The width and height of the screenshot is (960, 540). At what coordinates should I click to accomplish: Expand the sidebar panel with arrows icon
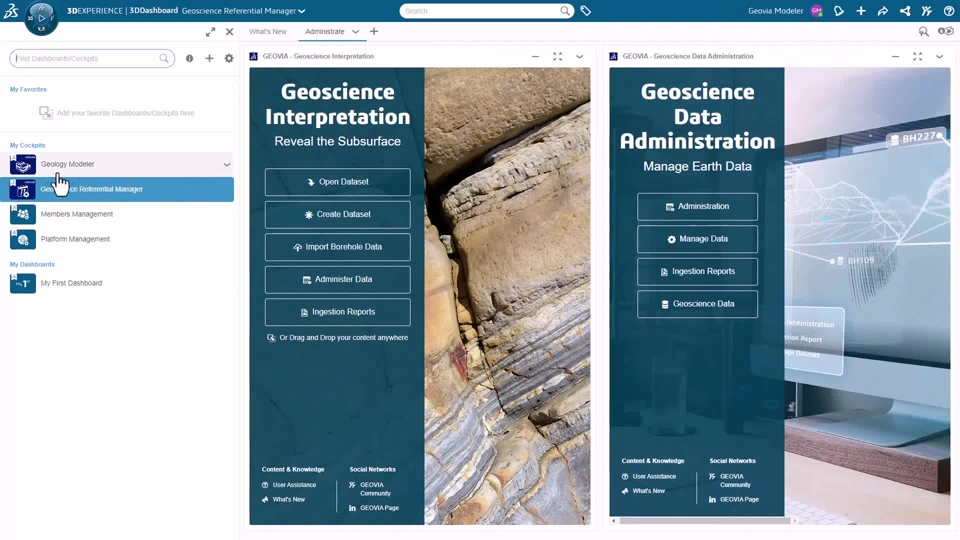point(210,32)
